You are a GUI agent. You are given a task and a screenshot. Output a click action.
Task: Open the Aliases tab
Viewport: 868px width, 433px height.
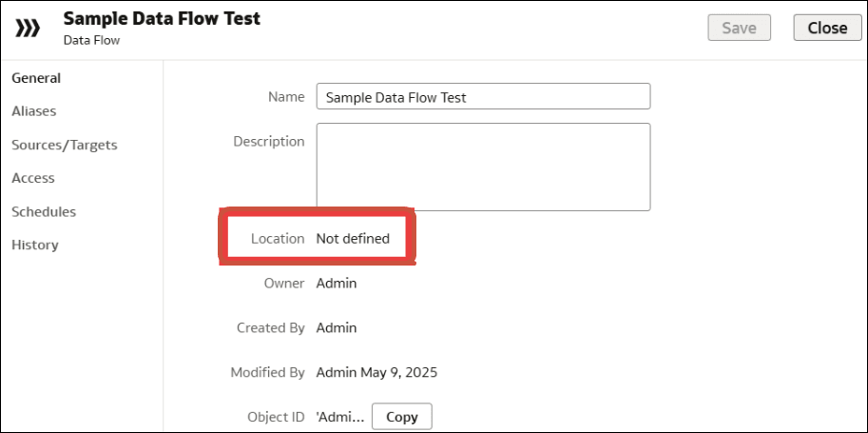[34, 111]
